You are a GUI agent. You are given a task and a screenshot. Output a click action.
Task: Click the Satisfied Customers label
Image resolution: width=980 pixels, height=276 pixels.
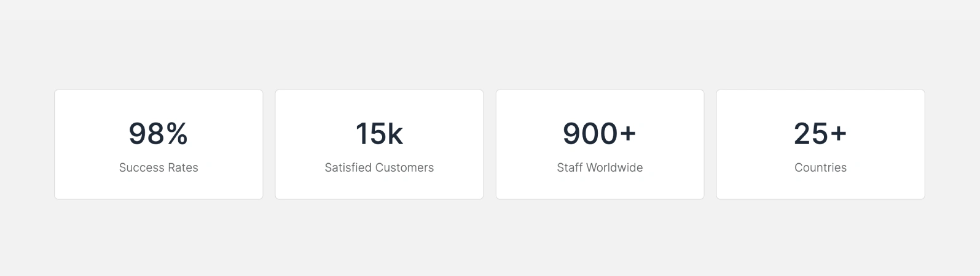[x=379, y=167]
